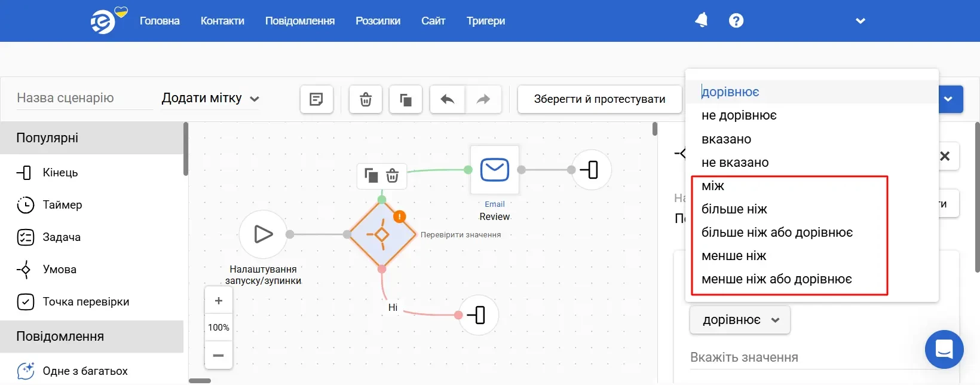Select the end node on Ні branch
Screen dimensions: 980x385
pos(478,315)
